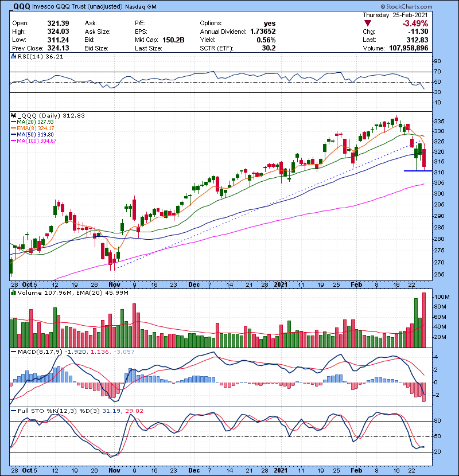Click the High value 324.03

pos(58,32)
